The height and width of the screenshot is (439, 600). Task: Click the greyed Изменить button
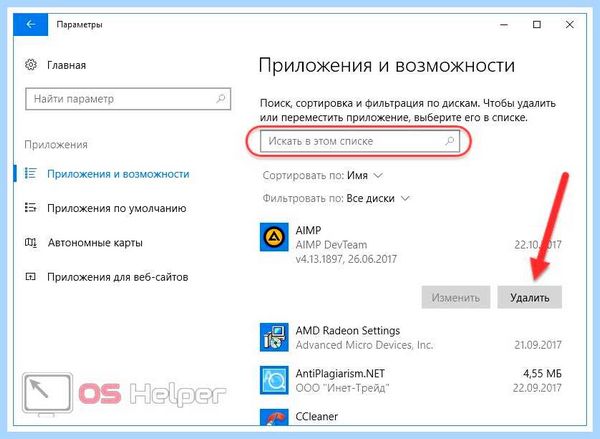pyautogui.click(x=456, y=297)
